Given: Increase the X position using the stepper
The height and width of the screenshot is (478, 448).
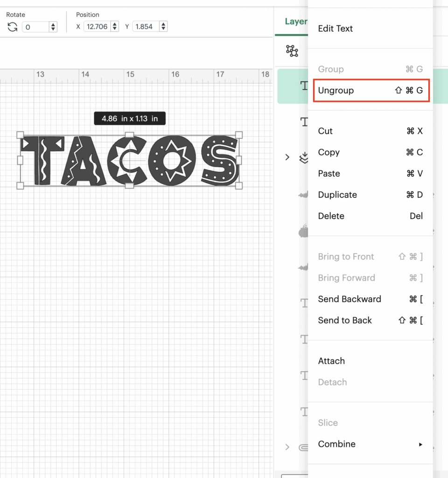Looking at the screenshot, I should pyautogui.click(x=115, y=24).
